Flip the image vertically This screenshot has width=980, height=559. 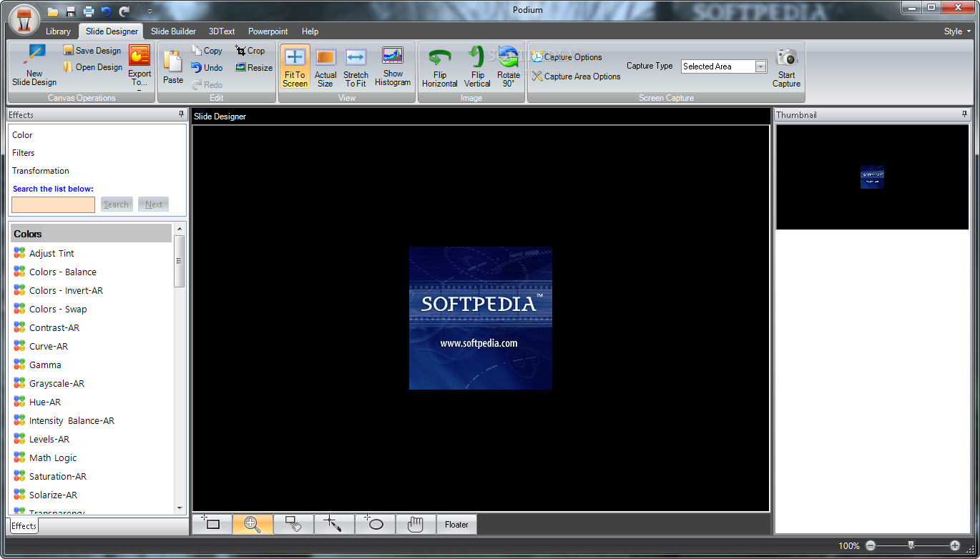(477, 67)
